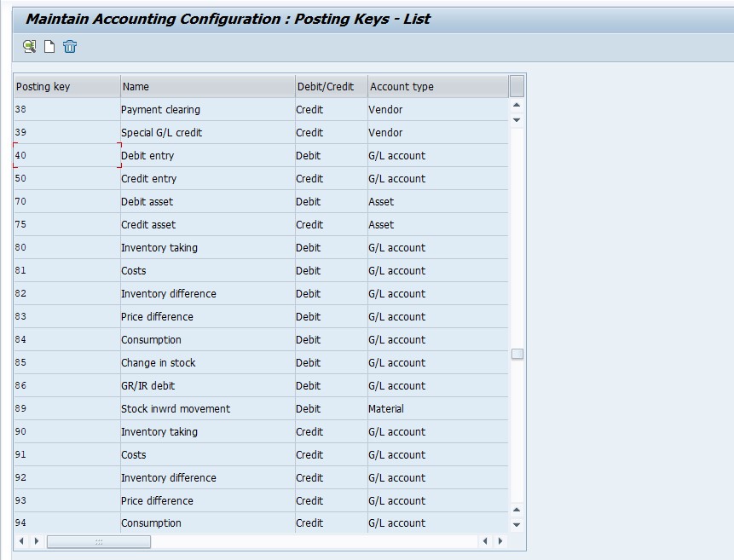
Task: Click upper vertical scroll up arrow
Action: [x=517, y=105]
